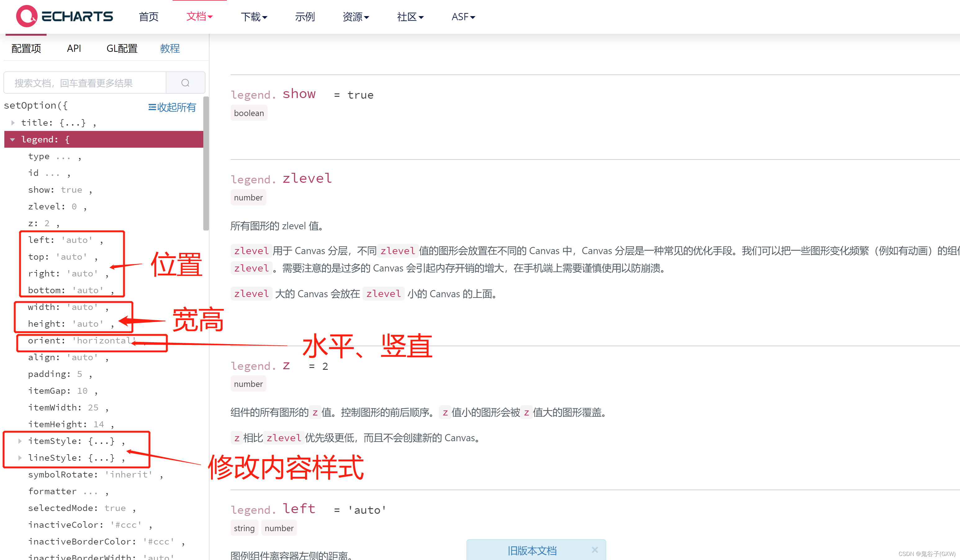Click the legend.left heading

coord(273,509)
